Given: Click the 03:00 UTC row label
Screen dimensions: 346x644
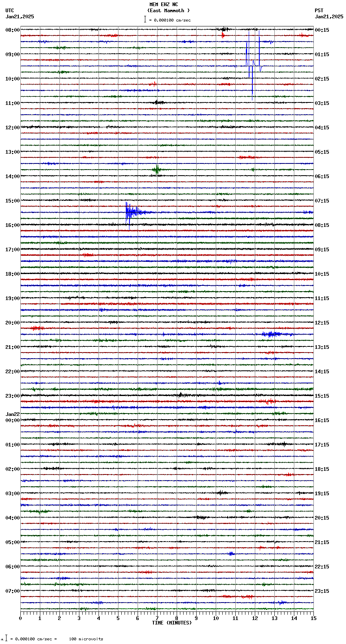Looking at the screenshot, I should pos(13,494).
